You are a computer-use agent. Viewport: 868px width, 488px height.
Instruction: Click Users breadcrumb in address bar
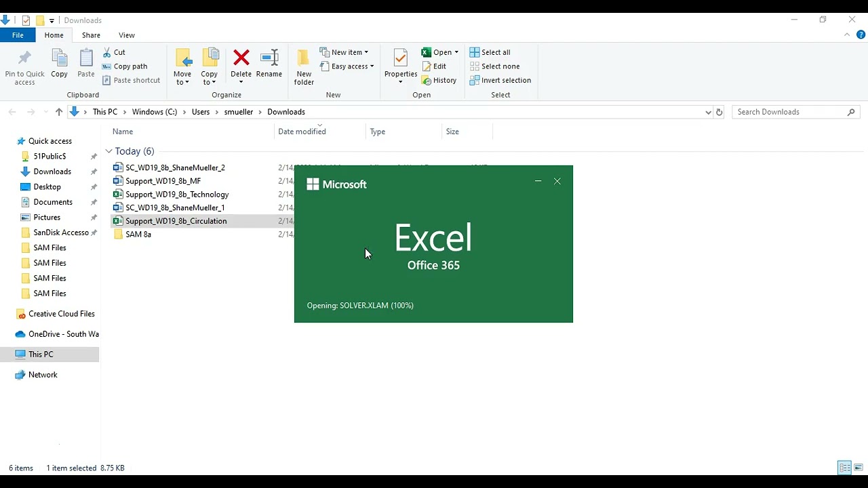coord(201,112)
